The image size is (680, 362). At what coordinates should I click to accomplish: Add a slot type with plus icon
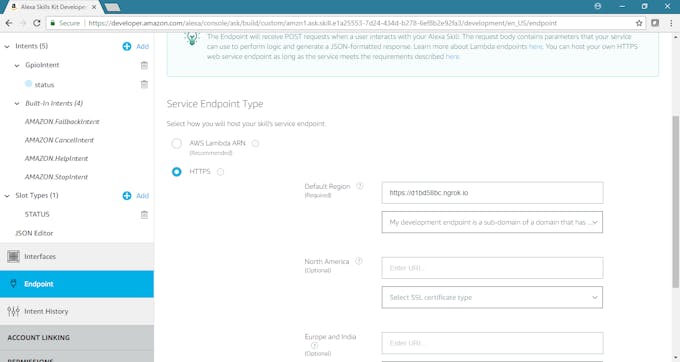pos(127,196)
